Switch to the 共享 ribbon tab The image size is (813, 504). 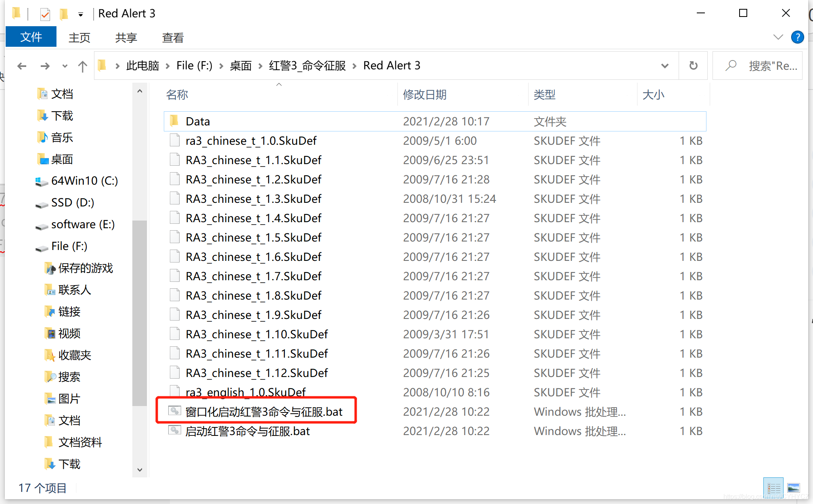[x=126, y=37]
